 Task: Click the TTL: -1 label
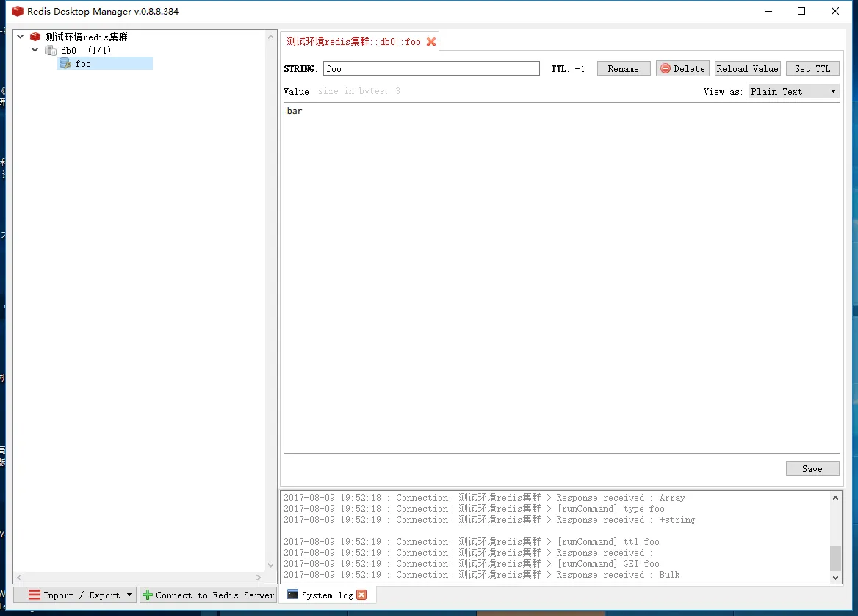click(x=568, y=69)
